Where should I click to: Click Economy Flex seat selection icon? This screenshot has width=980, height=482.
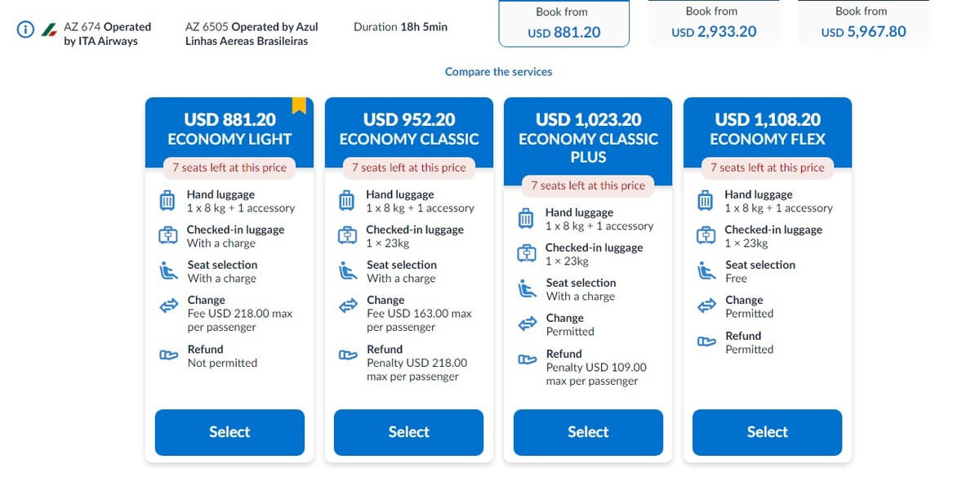(x=706, y=271)
